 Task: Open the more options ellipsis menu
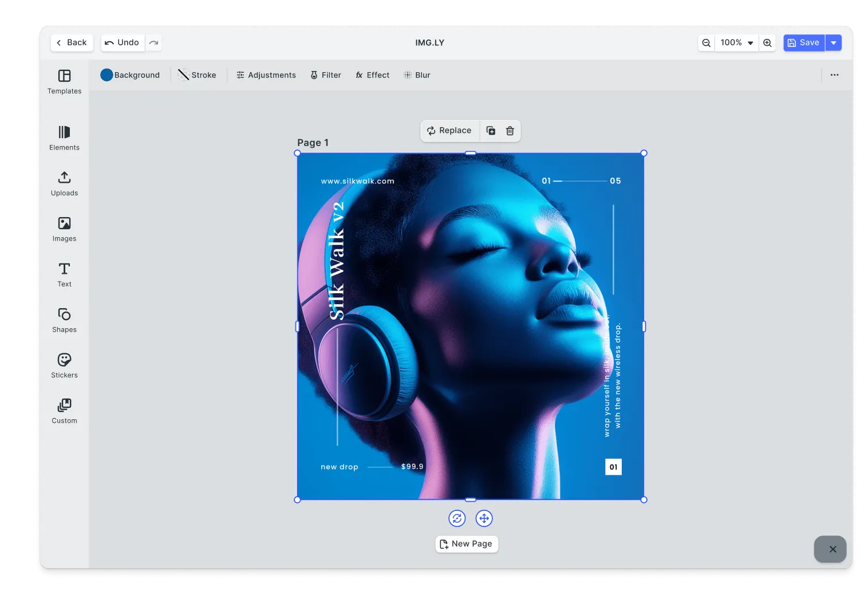834,75
